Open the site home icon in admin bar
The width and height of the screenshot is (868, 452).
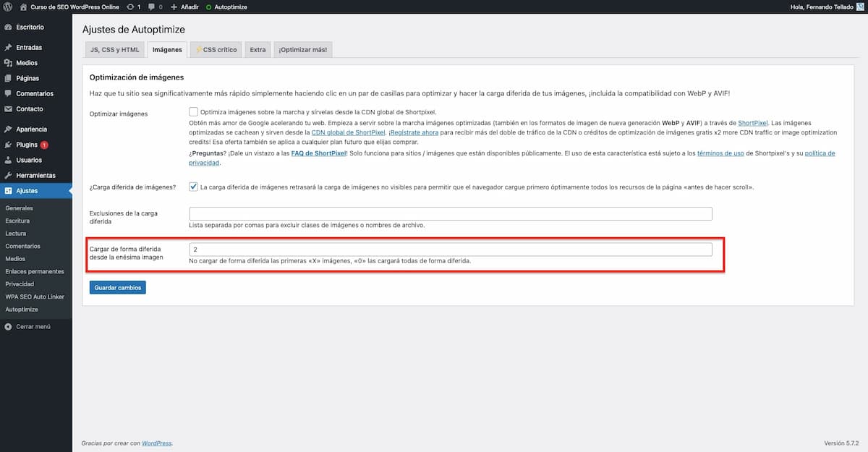23,7
